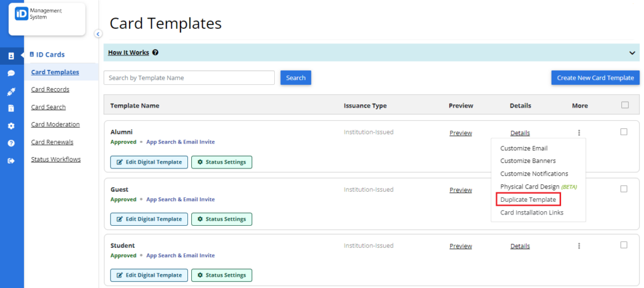This screenshot has height=288, width=644.
Task: Expand the How It Works chevron
Action: (x=632, y=53)
